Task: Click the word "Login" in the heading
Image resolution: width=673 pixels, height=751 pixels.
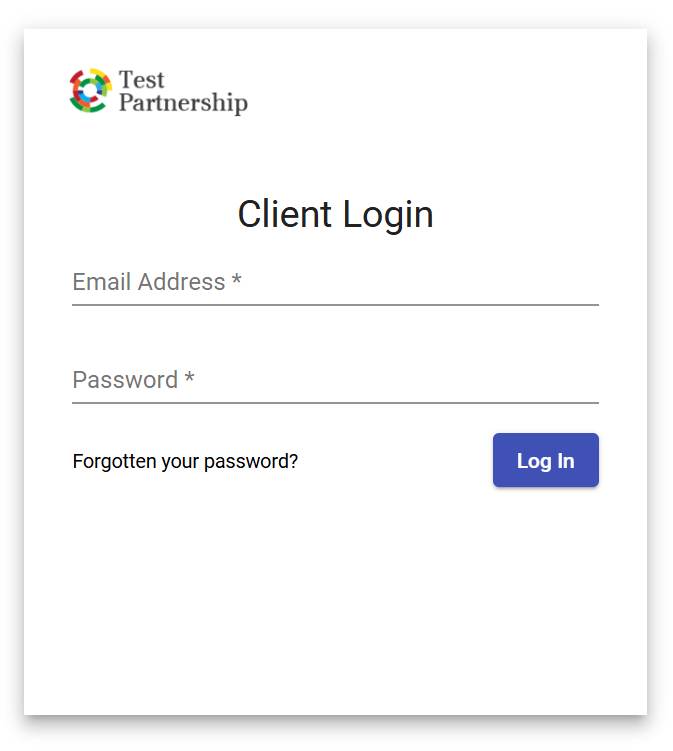Action: (388, 215)
